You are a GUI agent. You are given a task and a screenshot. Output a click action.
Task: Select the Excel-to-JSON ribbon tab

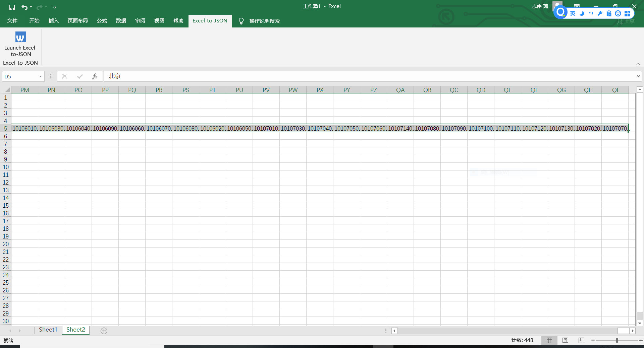[210, 21]
